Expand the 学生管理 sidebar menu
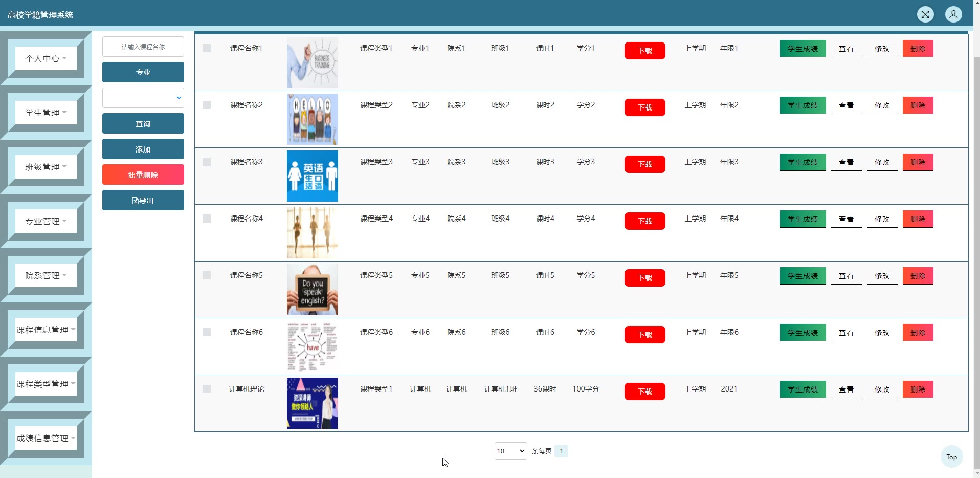Image resolution: width=980 pixels, height=478 pixels. click(x=46, y=113)
